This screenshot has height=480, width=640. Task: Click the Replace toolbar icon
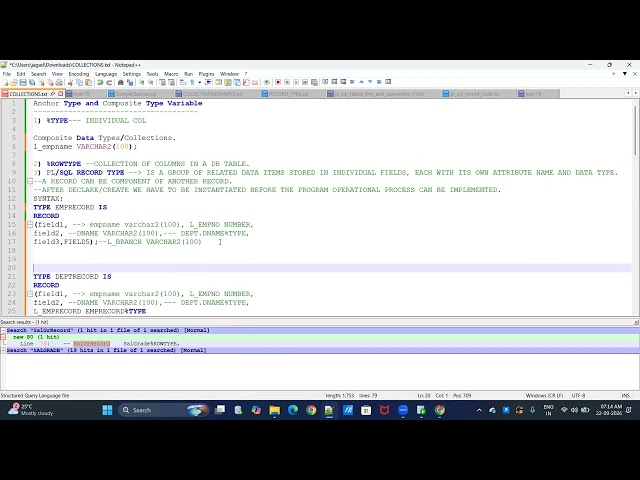[130, 82]
